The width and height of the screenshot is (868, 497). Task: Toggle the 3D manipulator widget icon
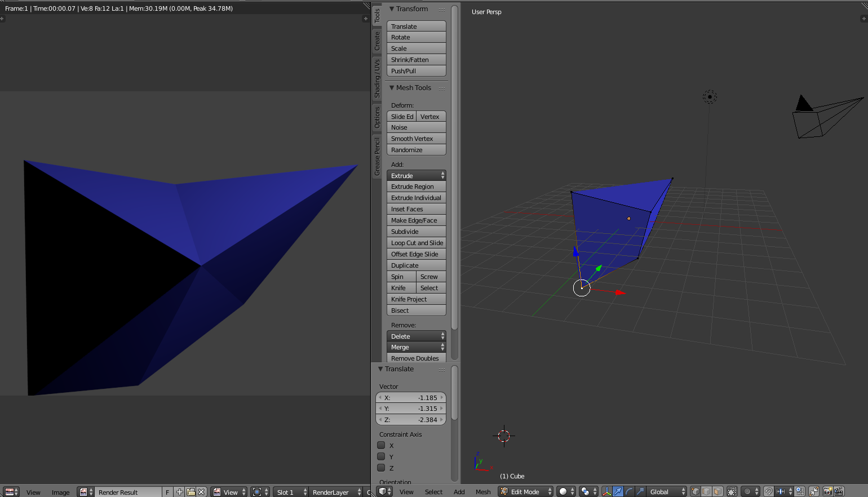point(606,491)
